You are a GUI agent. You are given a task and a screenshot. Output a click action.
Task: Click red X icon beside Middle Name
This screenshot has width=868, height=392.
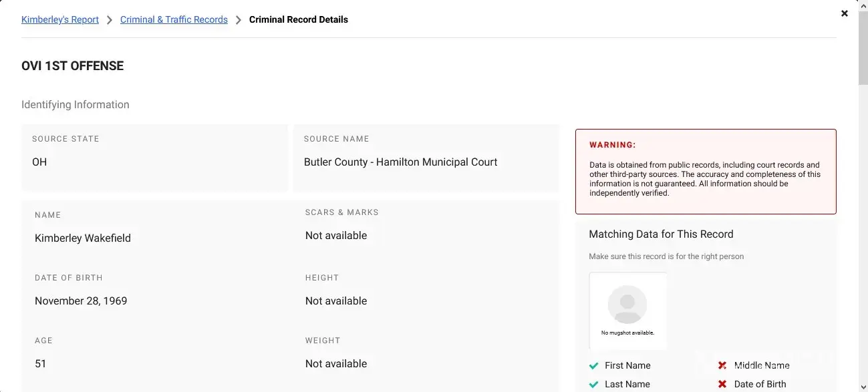point(722,366)
